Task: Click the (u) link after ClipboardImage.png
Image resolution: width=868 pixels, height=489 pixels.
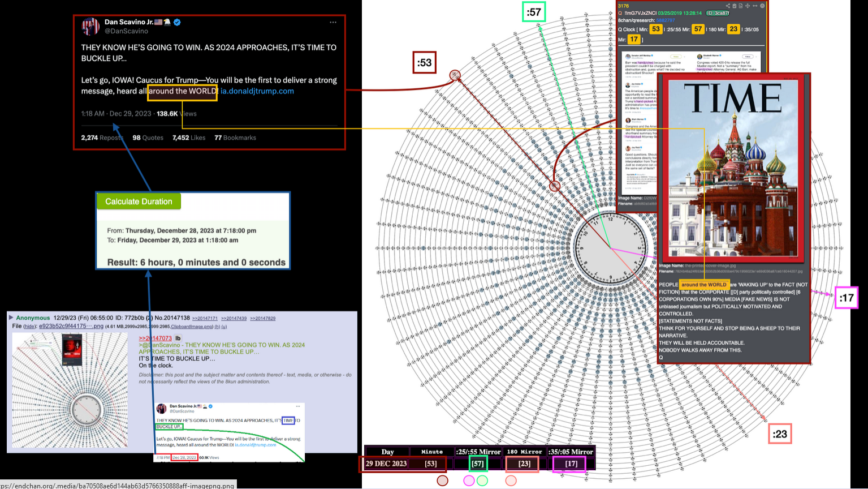Action: point(224,327)
